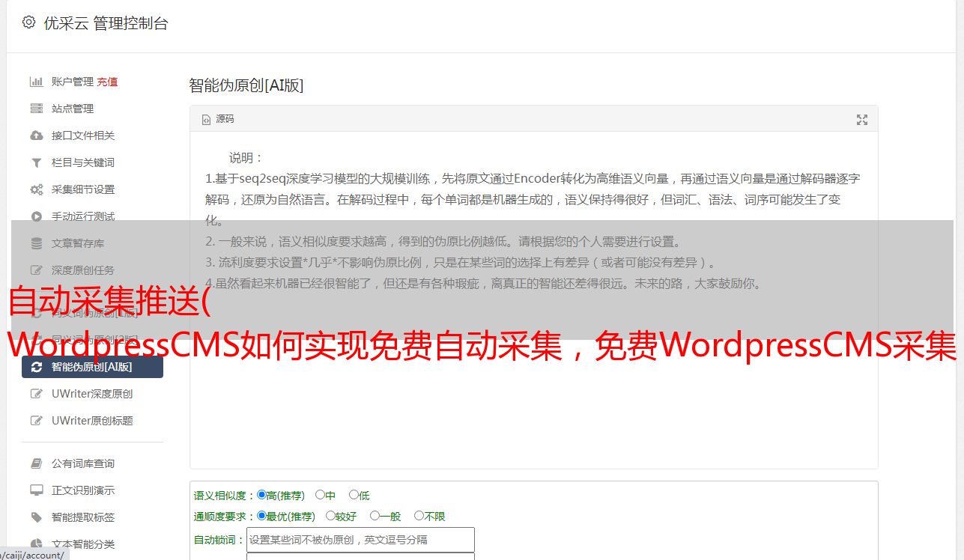Click the server icon for 站点管理

pos(36,109)
